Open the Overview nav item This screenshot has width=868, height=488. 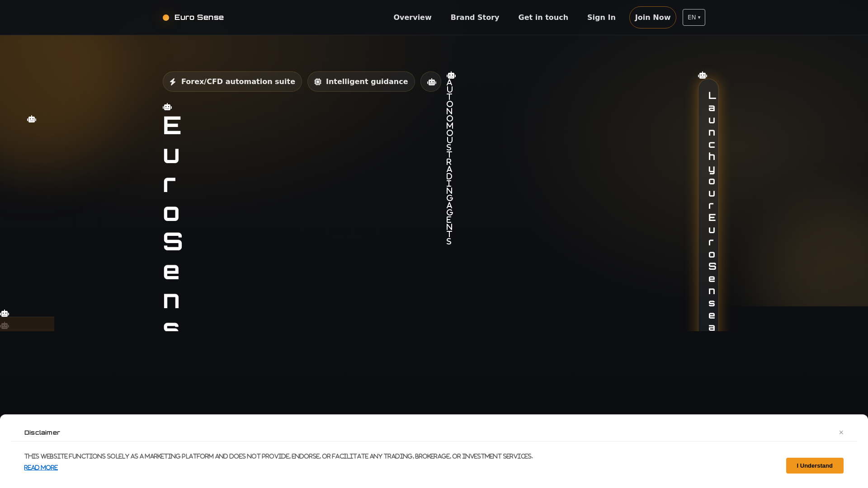[x=412, y=17]
